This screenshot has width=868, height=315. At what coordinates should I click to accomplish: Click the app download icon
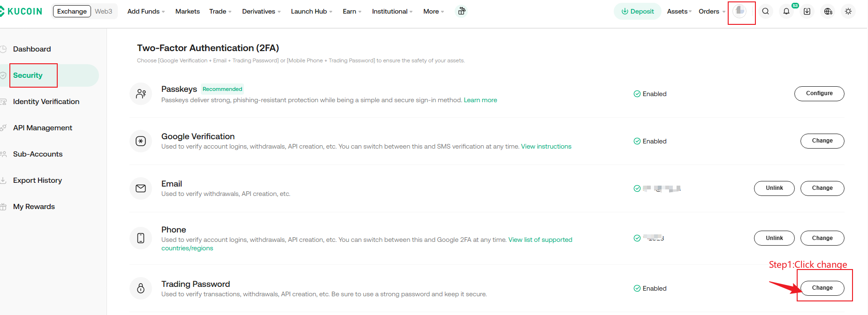pos(807,11)
